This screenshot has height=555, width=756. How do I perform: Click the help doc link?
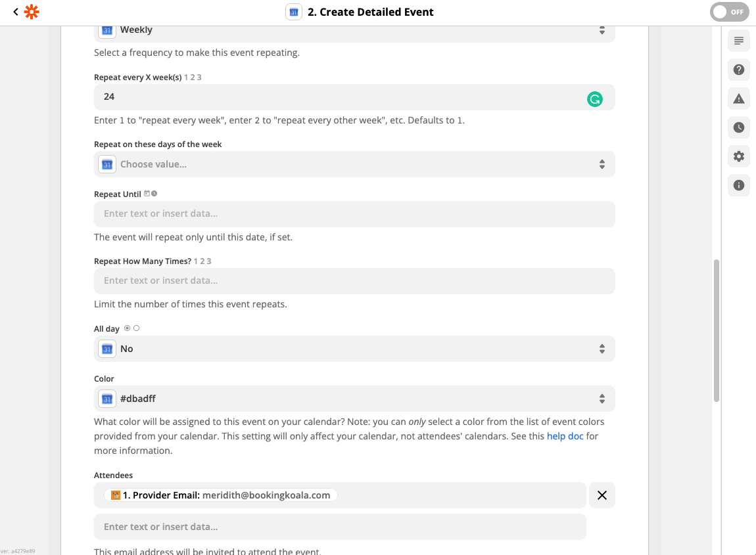pyautogui.click(x=565, y=436)
